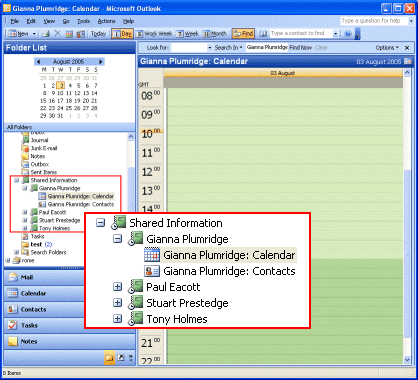This screenshot has width=418, height=380.
Task: Collapse Shared Information in zoomed tree
Action: (x=101, y=222)
